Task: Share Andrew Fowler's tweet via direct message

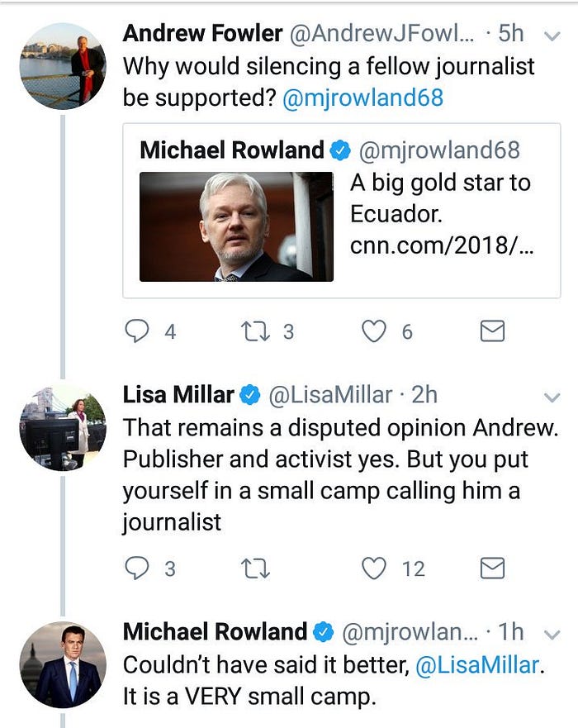Action: tap(492, 331)
